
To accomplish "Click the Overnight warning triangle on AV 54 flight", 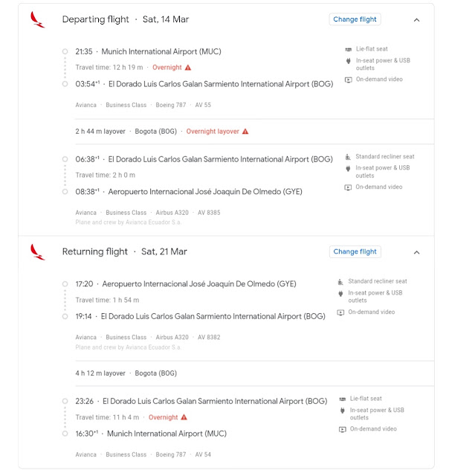I will pos(184,417).
